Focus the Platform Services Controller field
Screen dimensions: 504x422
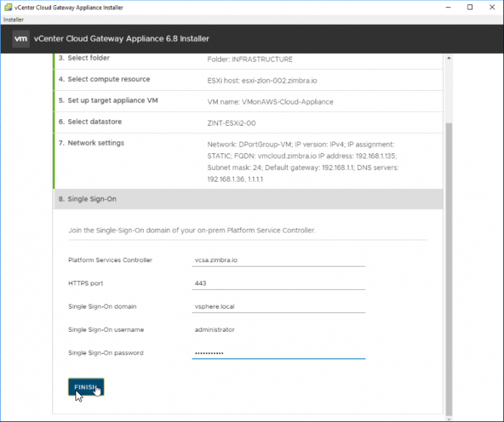(279, 260)
